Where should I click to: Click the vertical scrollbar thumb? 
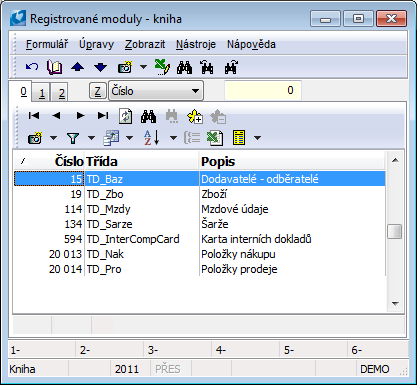pos(395,231)
